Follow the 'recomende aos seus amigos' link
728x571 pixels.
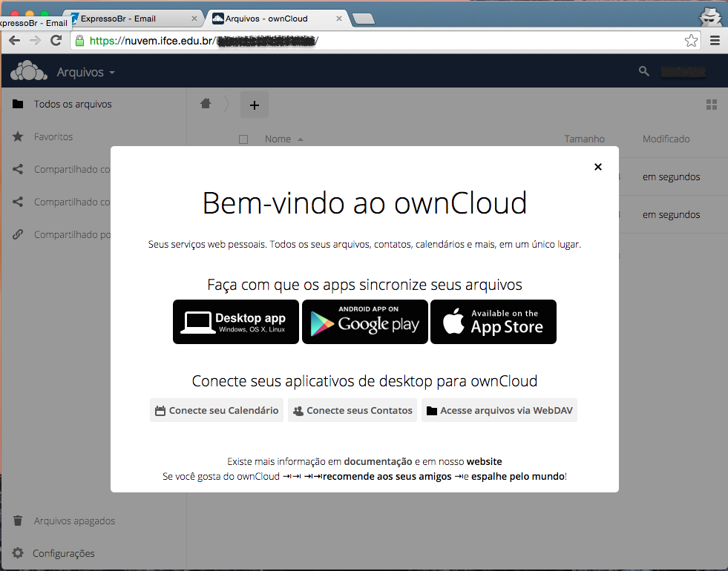[x=387, y=476]
